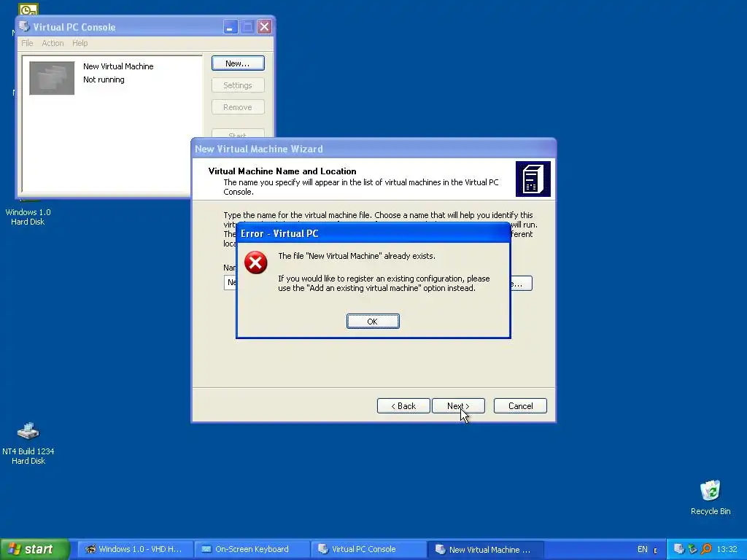Open the Action menu in Virtual PC Console
The height and width of the screenshot is (560, 747).
(53, 43)
